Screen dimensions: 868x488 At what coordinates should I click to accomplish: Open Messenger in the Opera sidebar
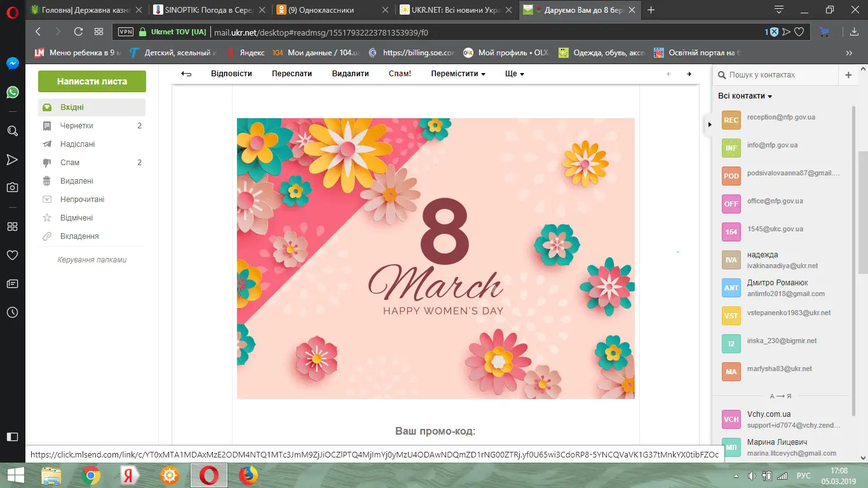pos(12,64)
